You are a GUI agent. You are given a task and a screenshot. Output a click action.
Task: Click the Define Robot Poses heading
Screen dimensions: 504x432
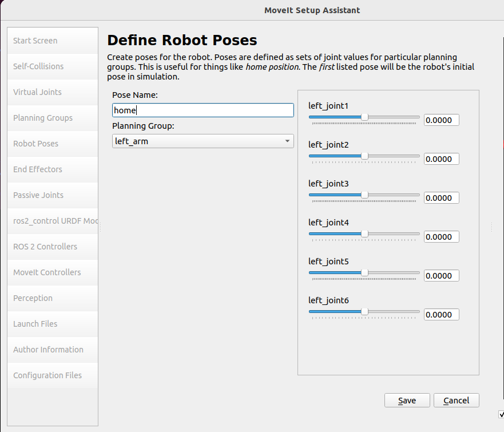(182, 40)
